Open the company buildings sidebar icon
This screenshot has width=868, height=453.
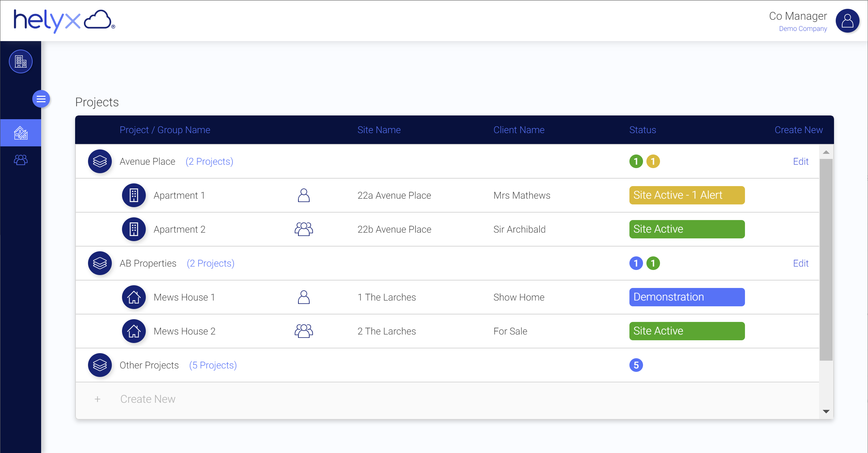point(21,61)
